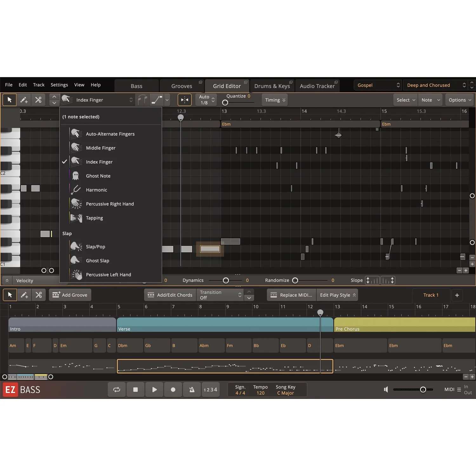Screen dimensions: 476x476
Task: Click the Tempo 120 field
Action: coord(261,390)
